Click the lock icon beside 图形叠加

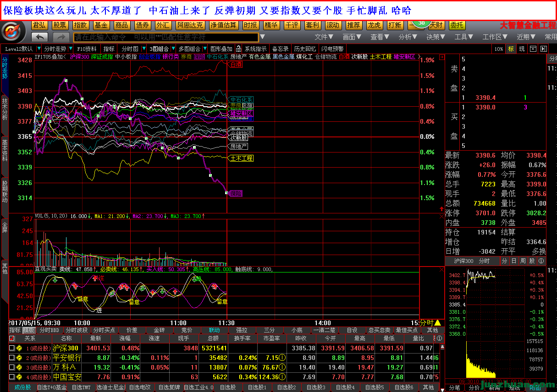point(238,49)
